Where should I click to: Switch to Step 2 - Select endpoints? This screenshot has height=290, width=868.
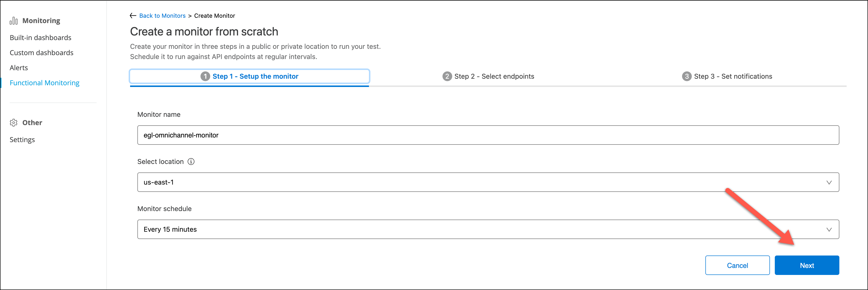click(494, 77)
